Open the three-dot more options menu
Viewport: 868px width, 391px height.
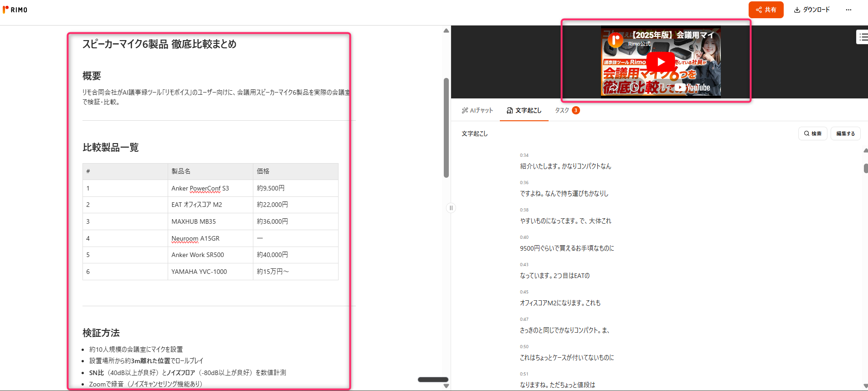pyautogui.click(x=848, y=10)
